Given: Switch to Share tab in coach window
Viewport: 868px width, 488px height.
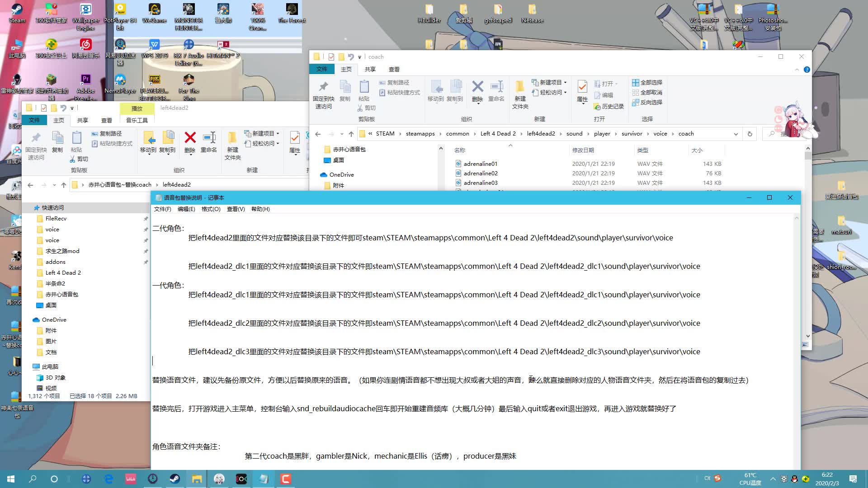Looking at the screenshot, I should pos(370,69).
